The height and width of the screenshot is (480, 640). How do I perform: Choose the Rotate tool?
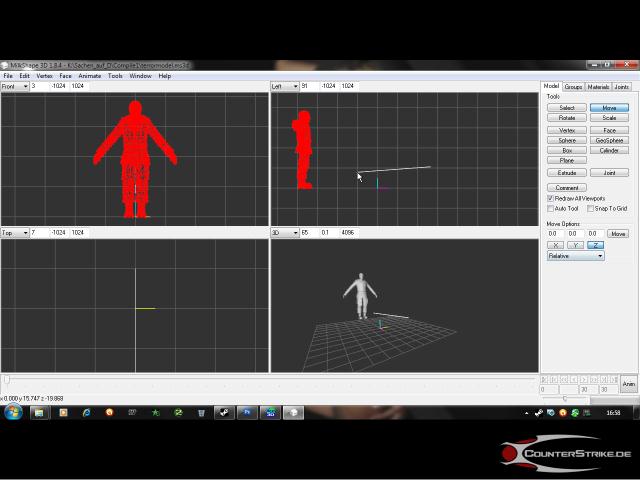pyautogui.click(x=567, y=118)
